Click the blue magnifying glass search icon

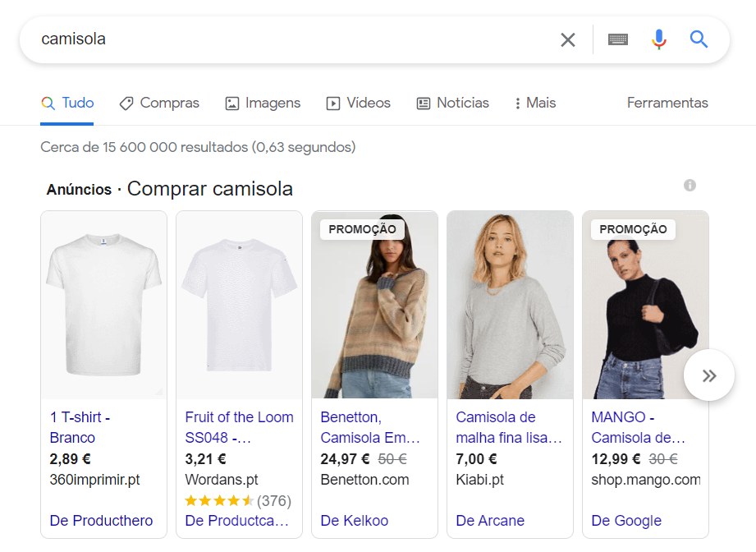point(699,39)
